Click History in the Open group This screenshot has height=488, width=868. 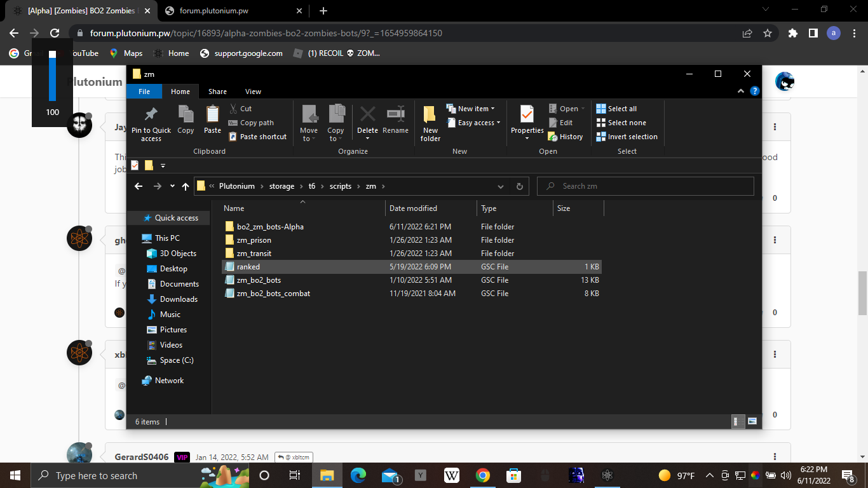[565, 137]
